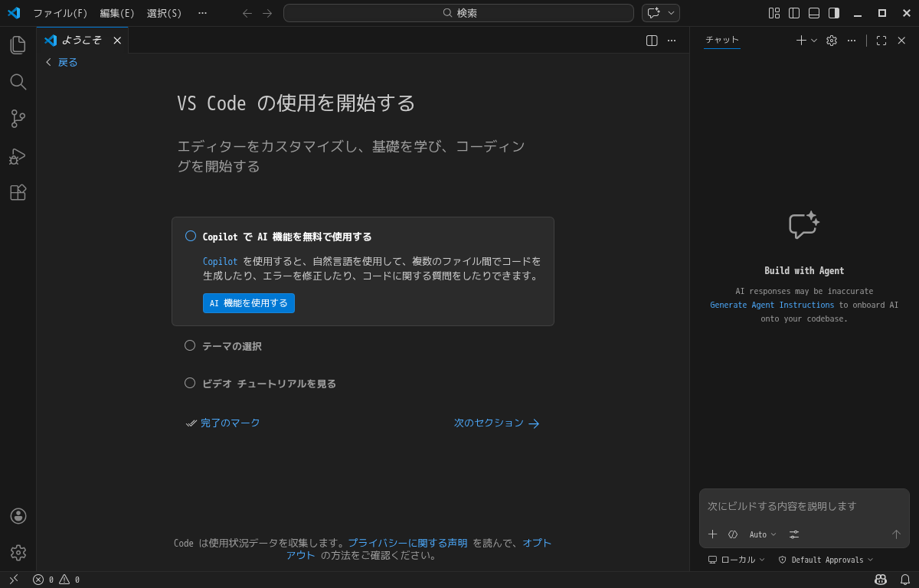
Task: Go to 次のセクション
Action: click(x=497, y=423)
